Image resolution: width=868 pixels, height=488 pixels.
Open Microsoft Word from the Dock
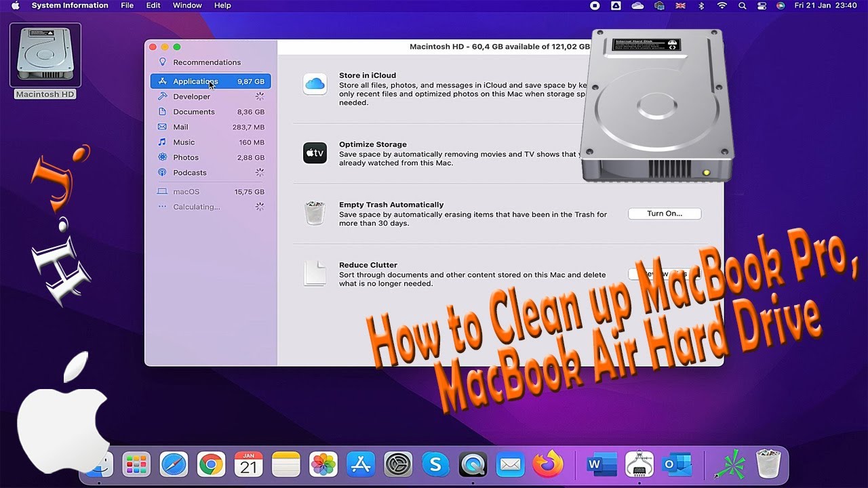pyautogui.click(x=602, y=465)
